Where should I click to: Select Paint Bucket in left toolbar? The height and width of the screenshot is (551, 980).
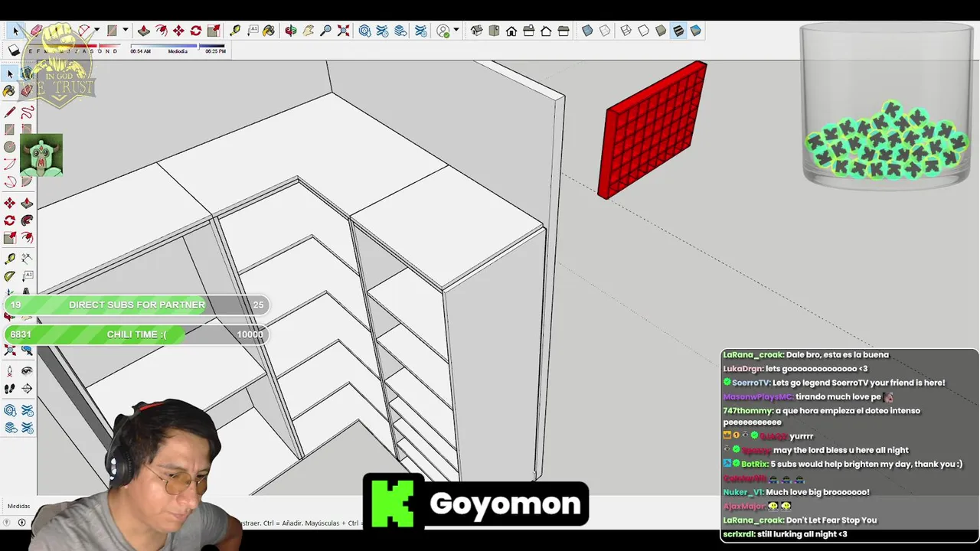point(9,91)
